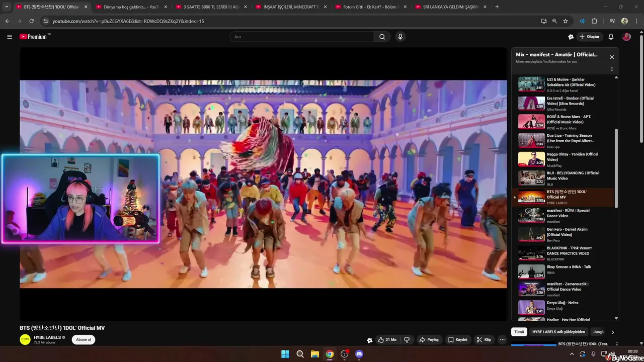Play 'Ben Fero - Demet Akalın' item
Viewport: 644px width, 362px height.
click(565, 234)
